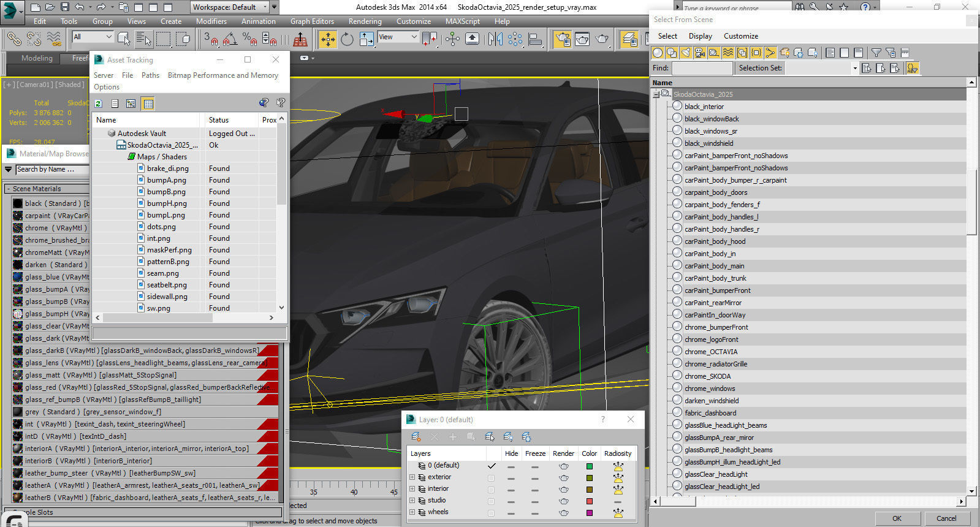This screenshot has height=527, width=980.
Task: Toggle Hide for the exterior layer
Action: (x=511, y=478)
